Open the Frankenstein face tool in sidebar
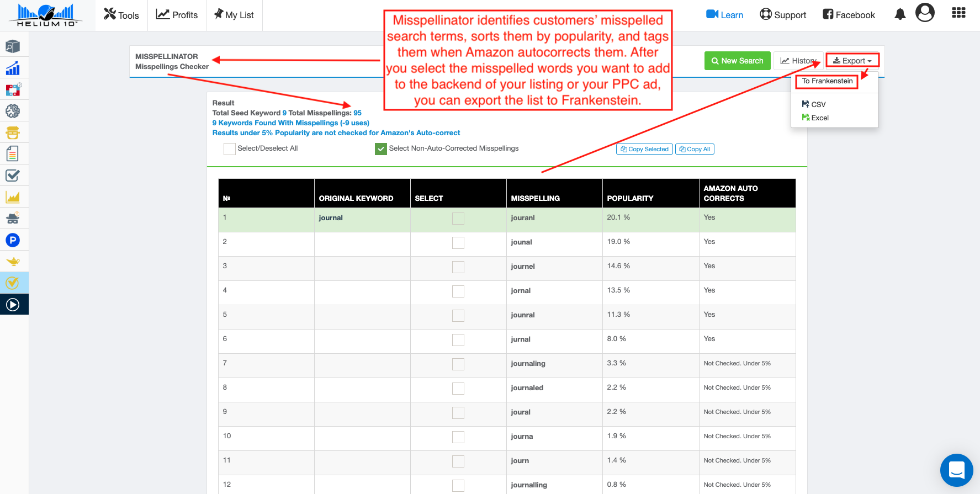Viewport: 980px width, 494px height. (13, 132)
